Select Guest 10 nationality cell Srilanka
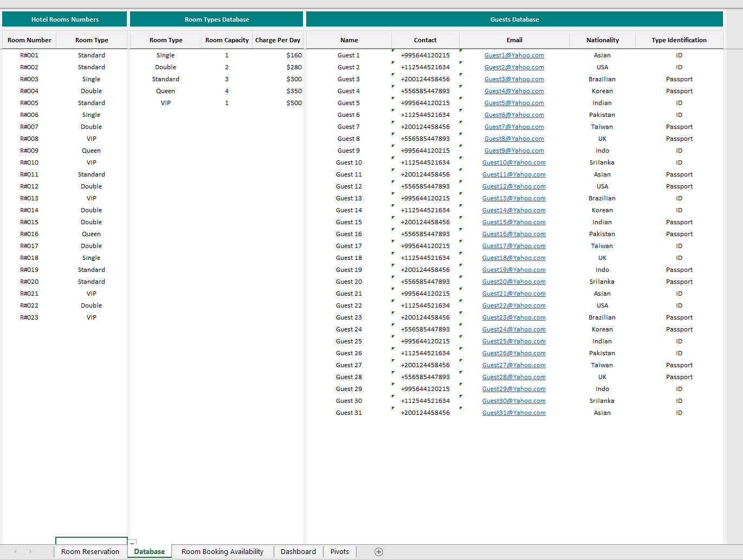The width and height of the screenshot is (743, 560). click(603, 162)
